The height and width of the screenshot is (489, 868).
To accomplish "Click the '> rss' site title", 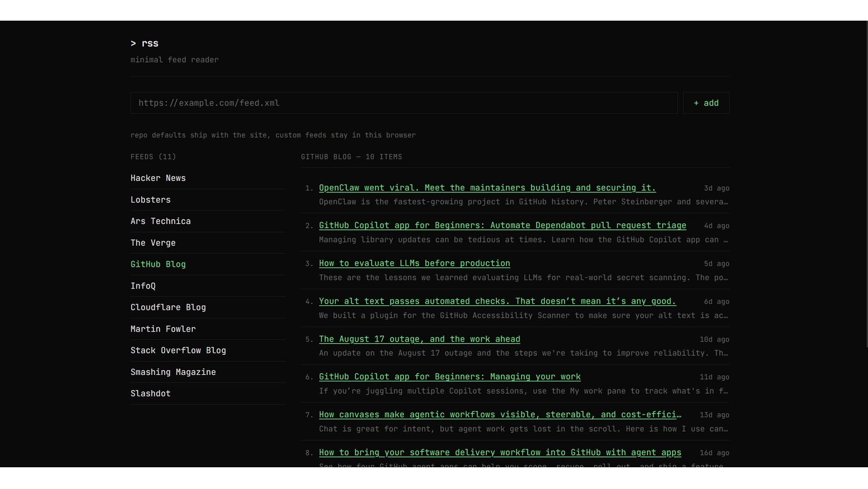I will [x=144, y=43].
